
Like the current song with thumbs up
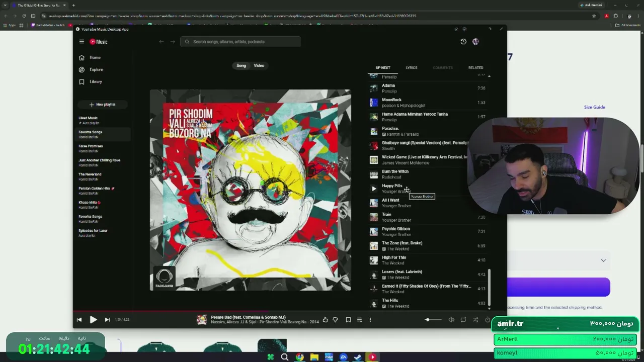(x=325, y=320)
